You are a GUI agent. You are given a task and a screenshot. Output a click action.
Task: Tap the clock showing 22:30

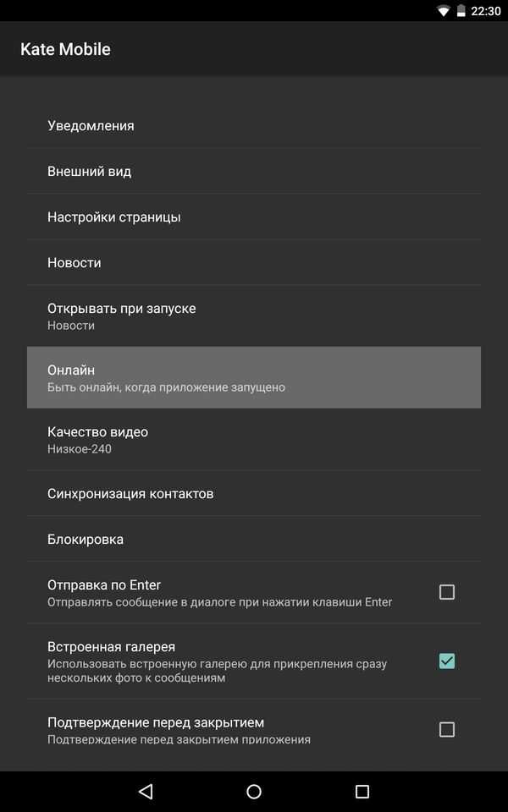(486, 11)
